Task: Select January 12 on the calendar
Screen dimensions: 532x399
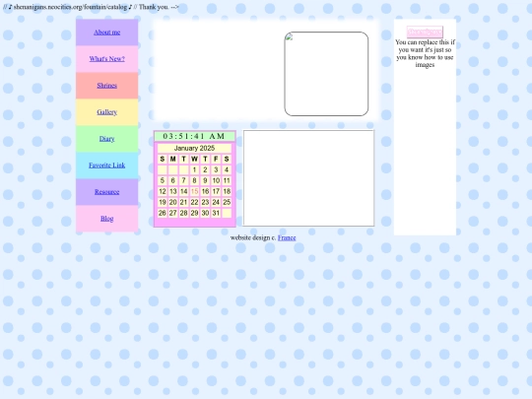Action: point(163,191)
